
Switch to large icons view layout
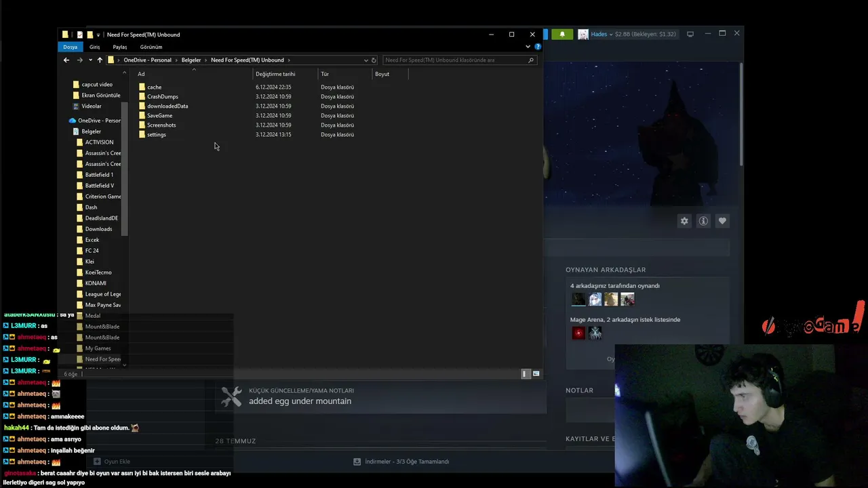pyautogui.click(x=536, y=374)
